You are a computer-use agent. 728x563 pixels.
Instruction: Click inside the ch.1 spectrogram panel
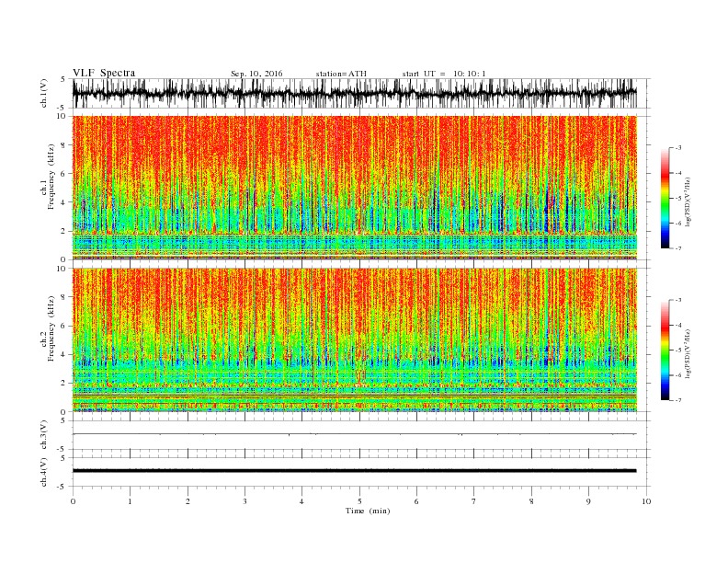pyautogui.click(x=355, y=188)
